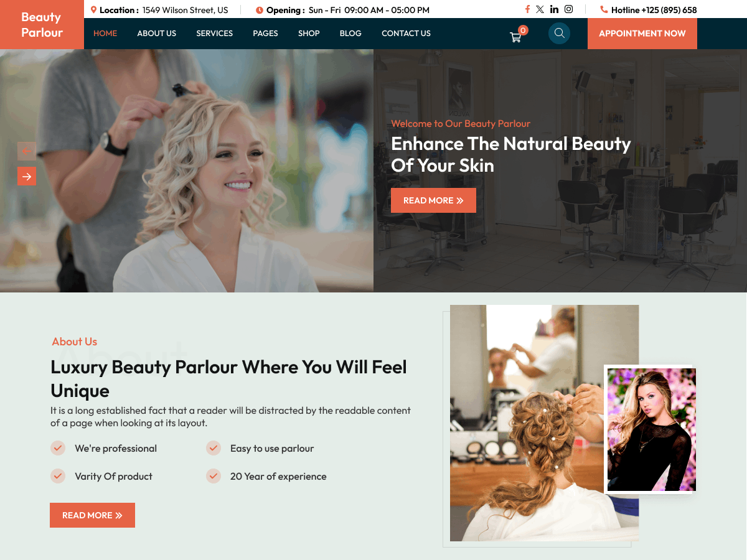Click the checkmark beside Easy to use parlour
The image size is (747, 560).
214,448
